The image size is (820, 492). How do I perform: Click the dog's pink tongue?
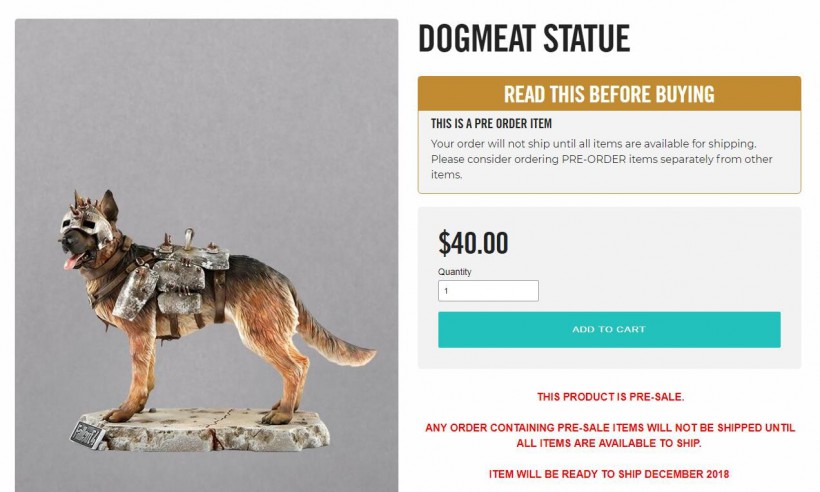pyautogui.click(x=68, y=262)
